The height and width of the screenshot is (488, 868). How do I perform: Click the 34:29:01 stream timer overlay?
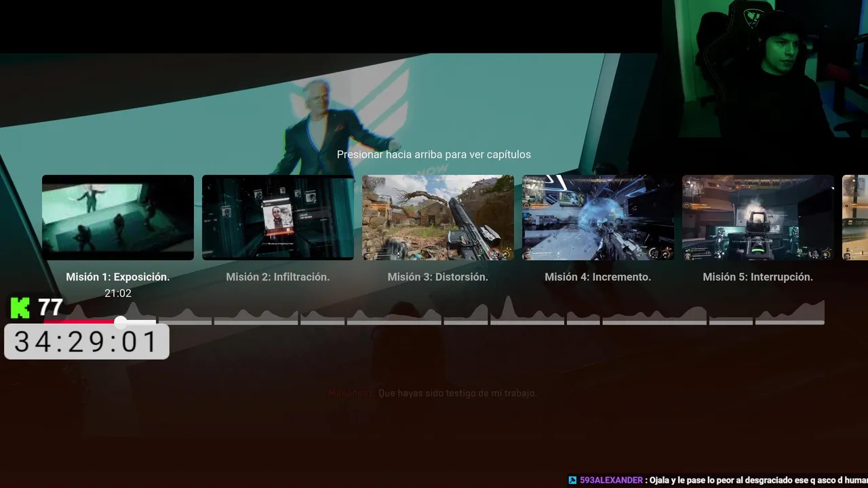pyautogui.click(x=87, y=342)
